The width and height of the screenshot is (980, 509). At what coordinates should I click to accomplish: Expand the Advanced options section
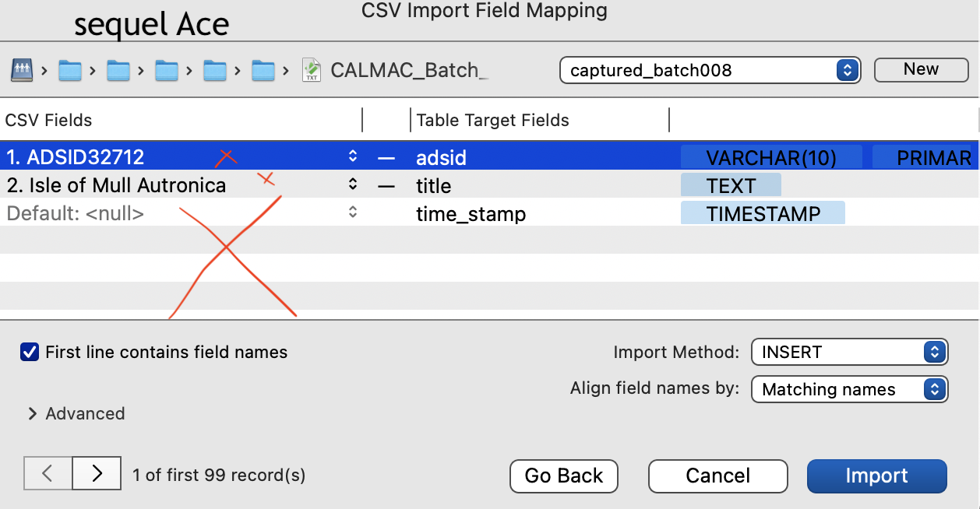pyautogui.click(x=76, y=413)
